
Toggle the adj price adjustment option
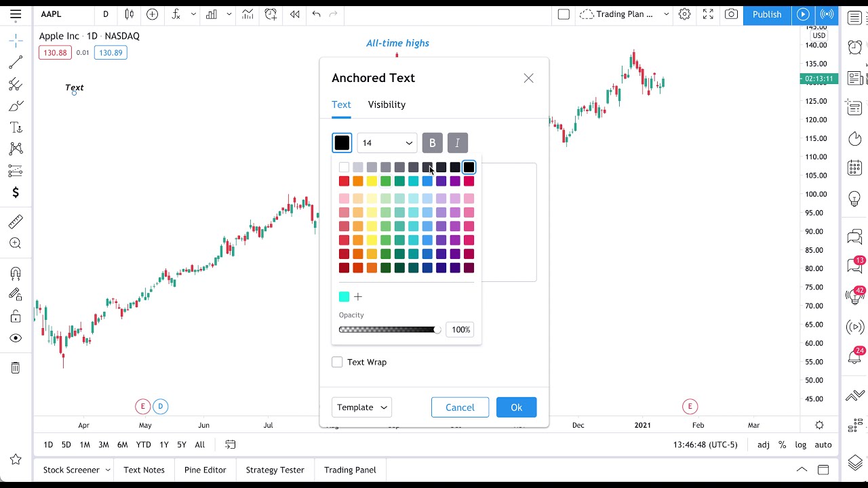tap(764, 445)
